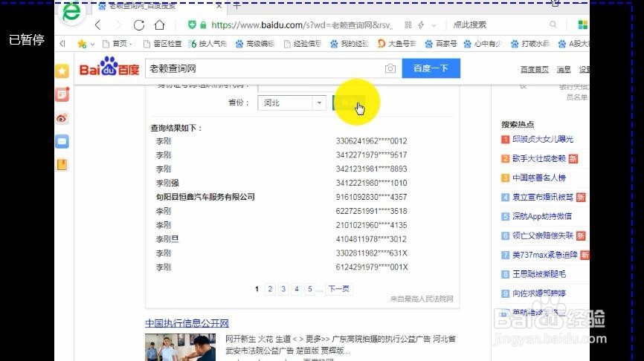
Task: Open the Weibo eye sidebar icon
Action: [x=62, y=119]
